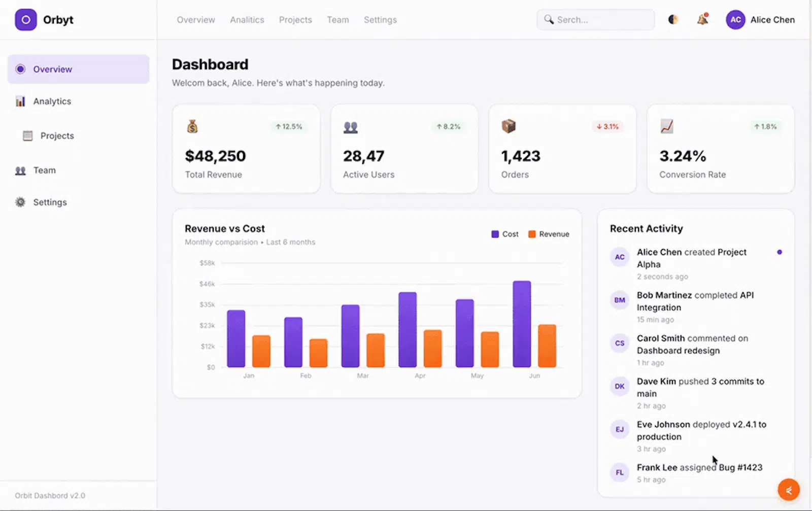Click the purple April bar
The height and width of the screenshot is (511, 812).
[x=408, y=329]
